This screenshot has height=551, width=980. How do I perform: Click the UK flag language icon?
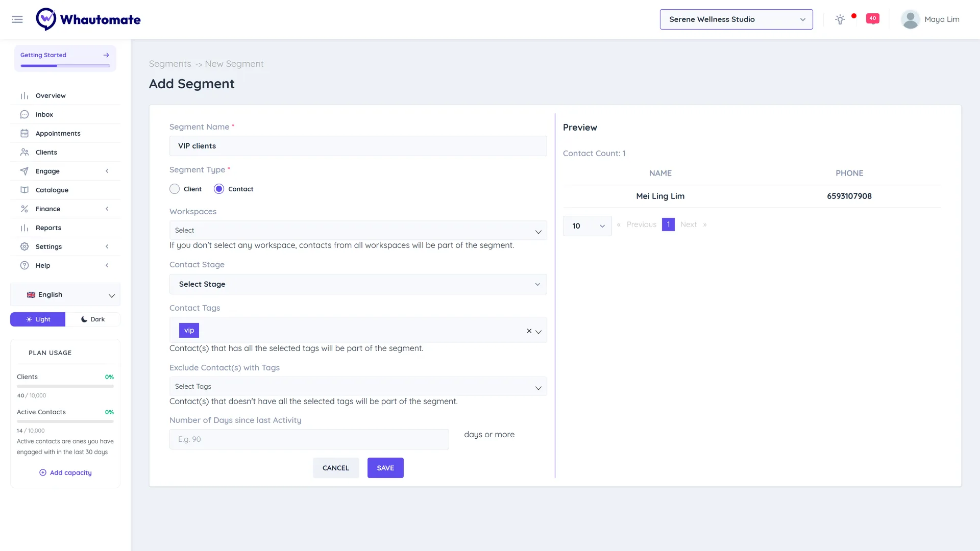(x=31, y=295)
